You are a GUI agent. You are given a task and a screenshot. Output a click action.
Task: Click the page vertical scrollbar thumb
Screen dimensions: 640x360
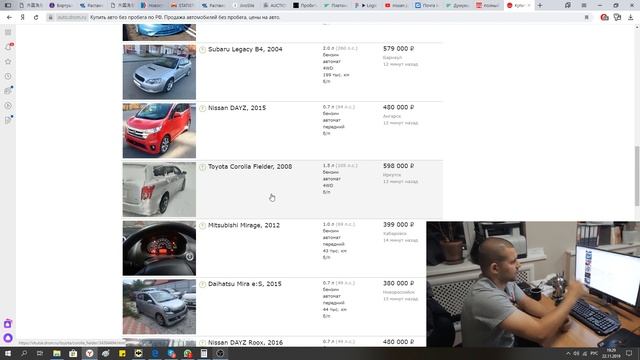click(x=637, y=176)
